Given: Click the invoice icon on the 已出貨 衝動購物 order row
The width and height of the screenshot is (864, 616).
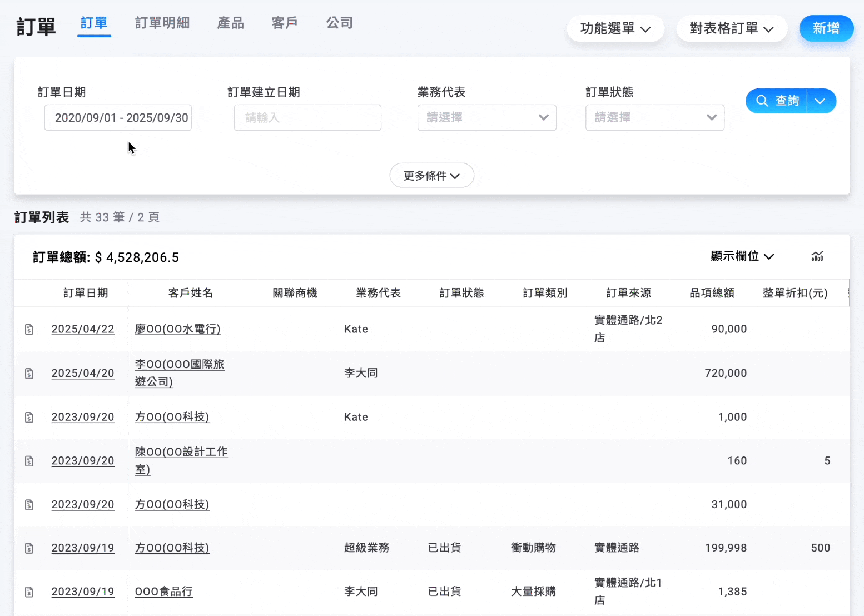Looking at the screenshot, I should 29,548.
